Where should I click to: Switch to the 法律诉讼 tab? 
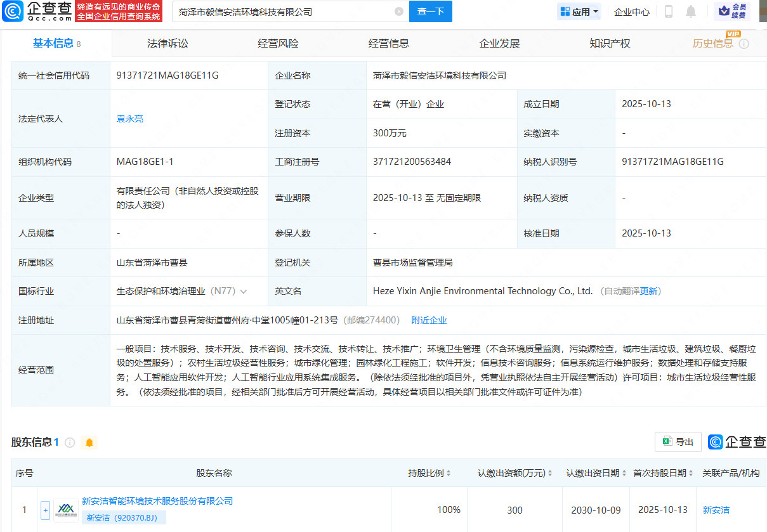(x=167, y=44)
